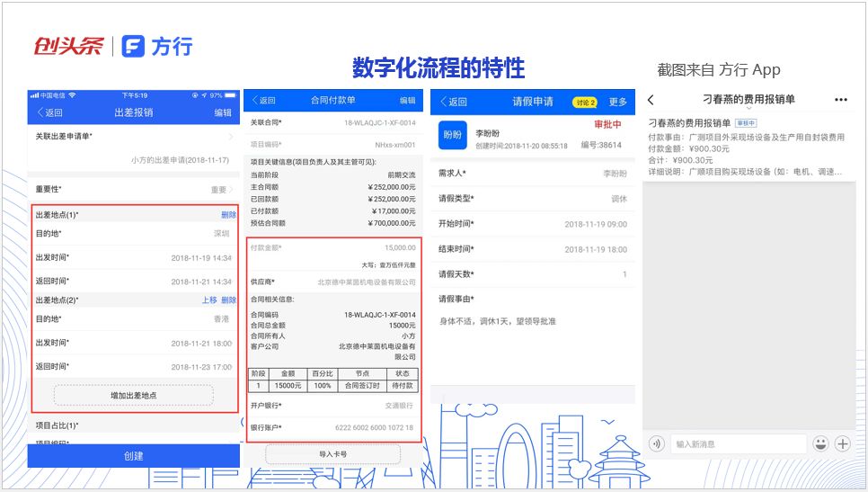Go back using chat header arrow
Image resolution: width=868 pixels, height=492 pixels.
[651, 100]
